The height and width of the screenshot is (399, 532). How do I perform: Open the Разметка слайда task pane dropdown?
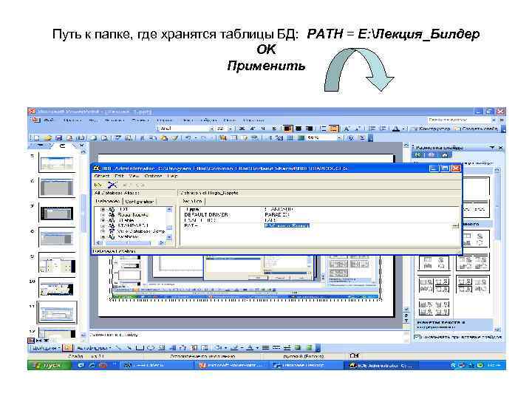coord(492,148)
